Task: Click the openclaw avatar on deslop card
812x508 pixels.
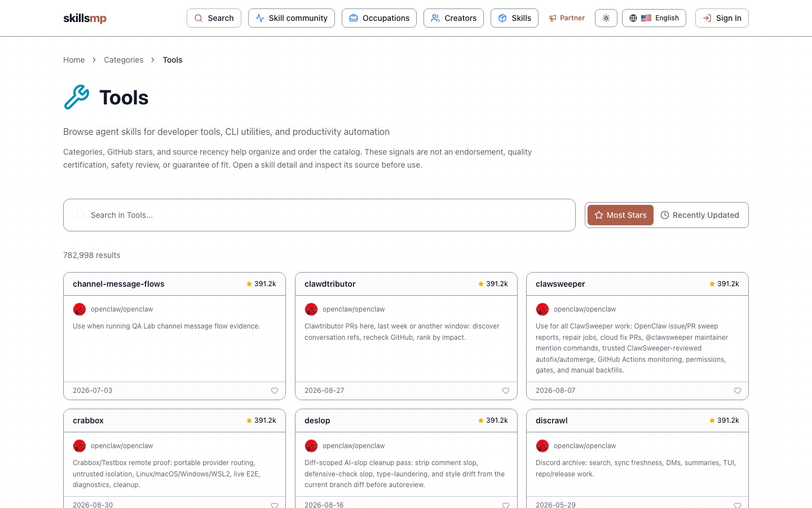Action: coord(311,446)
